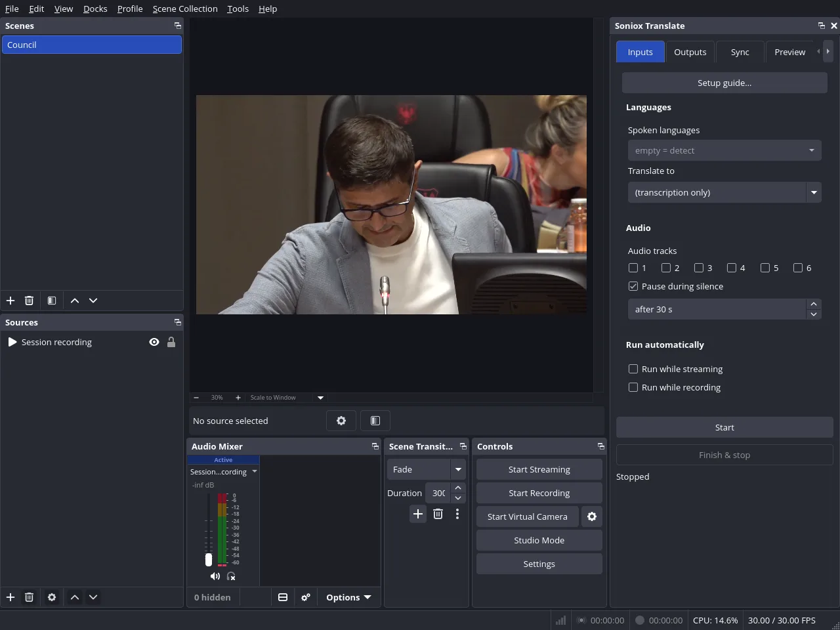Decrease the after 30 s silence value
This screenshot has height=630, width=840.
(x=814, y=314)
